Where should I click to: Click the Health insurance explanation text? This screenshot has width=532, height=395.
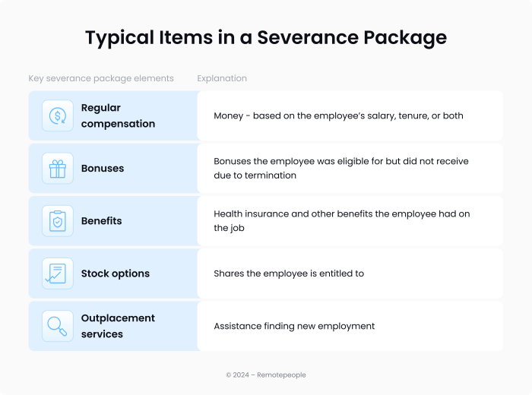click(341, 221)
